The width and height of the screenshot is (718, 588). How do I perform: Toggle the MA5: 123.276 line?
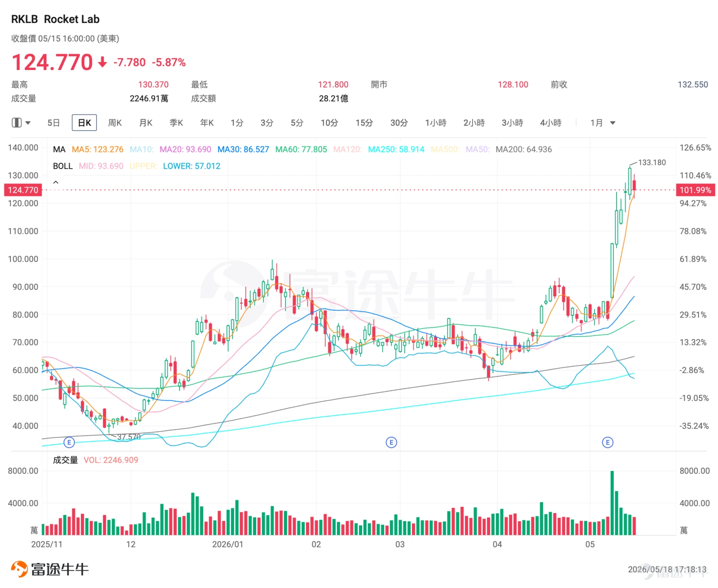[x=97, y=149]
